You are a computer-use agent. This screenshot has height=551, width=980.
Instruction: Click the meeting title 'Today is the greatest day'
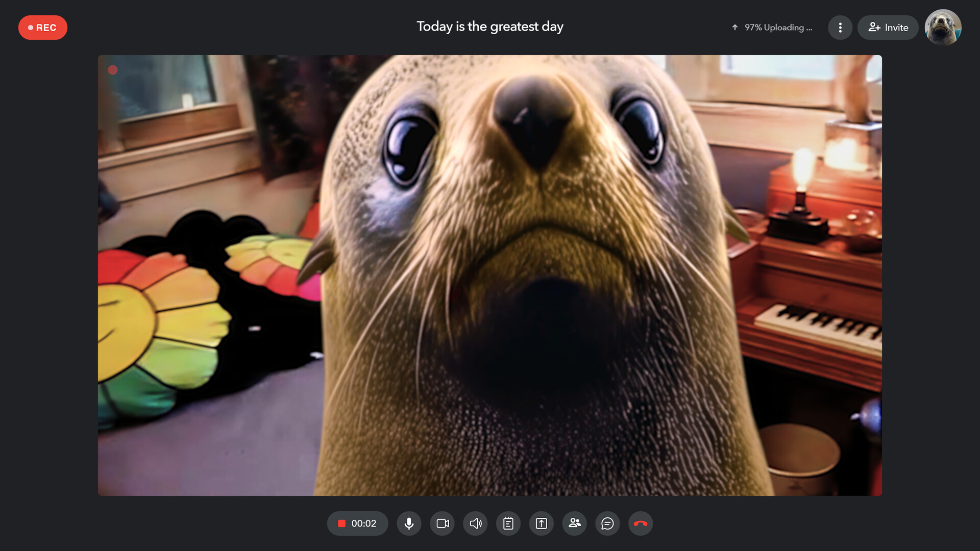pos(489,27)
